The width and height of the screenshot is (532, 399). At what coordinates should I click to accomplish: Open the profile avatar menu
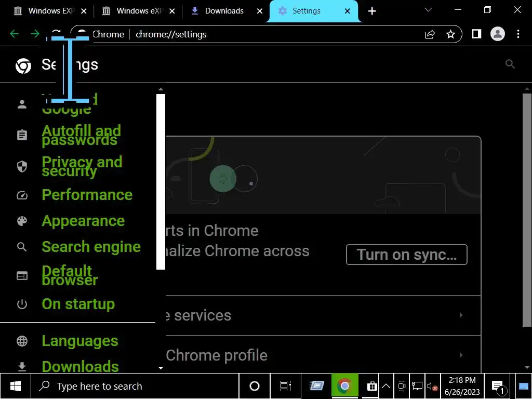[x=497, y=34]
